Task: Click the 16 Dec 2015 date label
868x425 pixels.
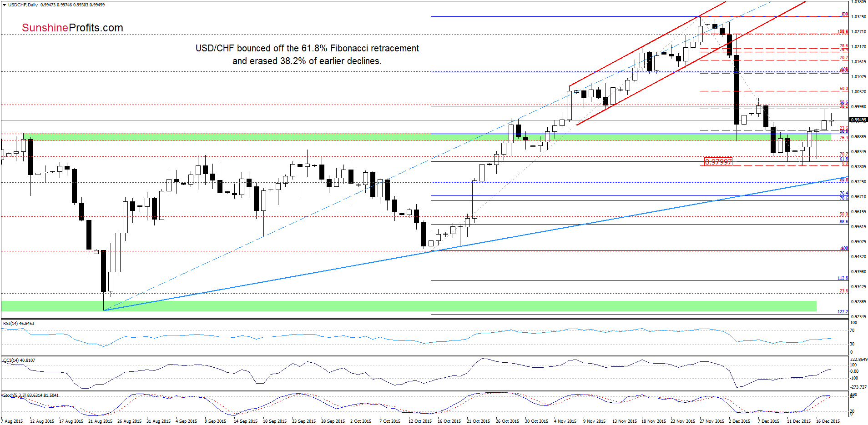Action: pyautogui.click(x=828, y=421)
